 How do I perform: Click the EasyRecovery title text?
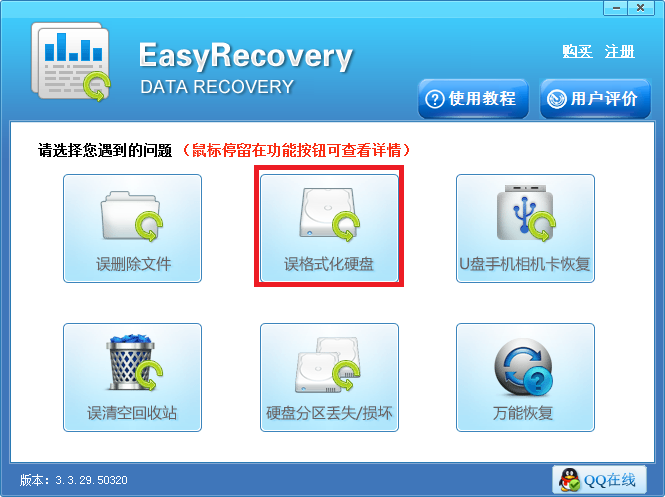coord(246,56)
